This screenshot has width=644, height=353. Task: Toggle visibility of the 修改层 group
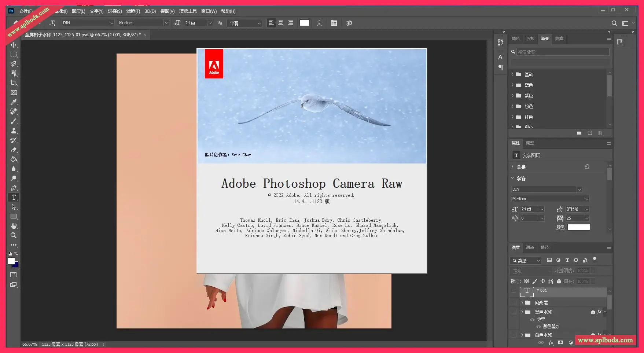514,303
